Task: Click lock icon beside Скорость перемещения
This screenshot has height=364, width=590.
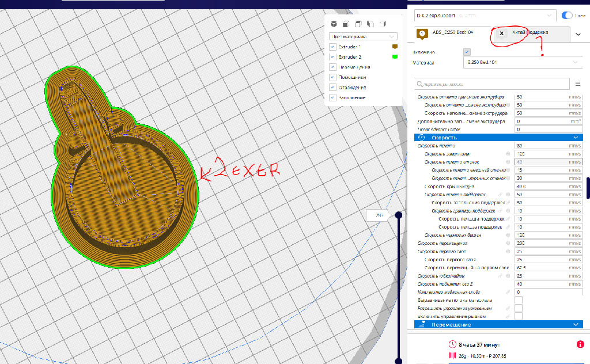Action: (x=508, y=243)
